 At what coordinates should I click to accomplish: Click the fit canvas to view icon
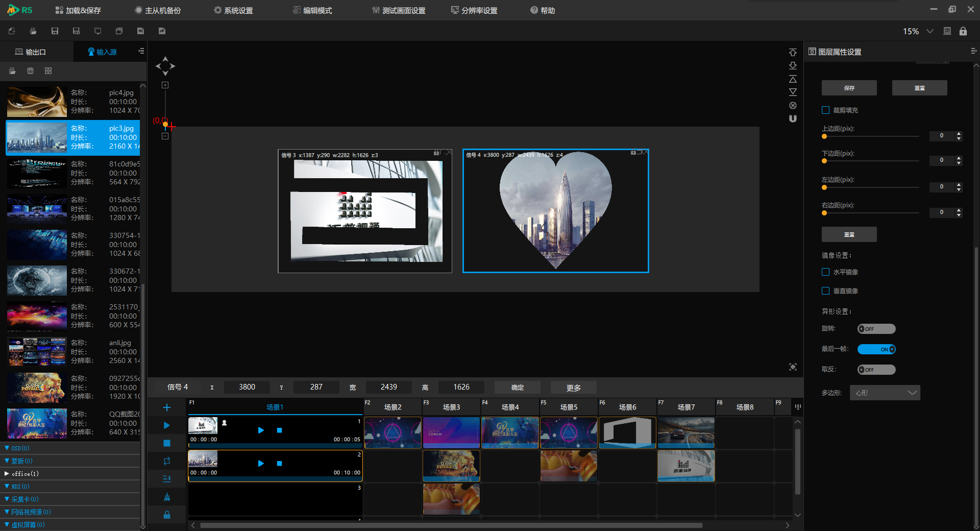[793, 367]
